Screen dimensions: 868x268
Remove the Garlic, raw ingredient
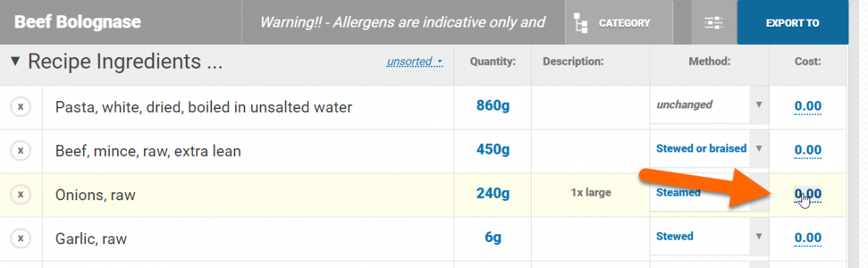tap(21, 238)
